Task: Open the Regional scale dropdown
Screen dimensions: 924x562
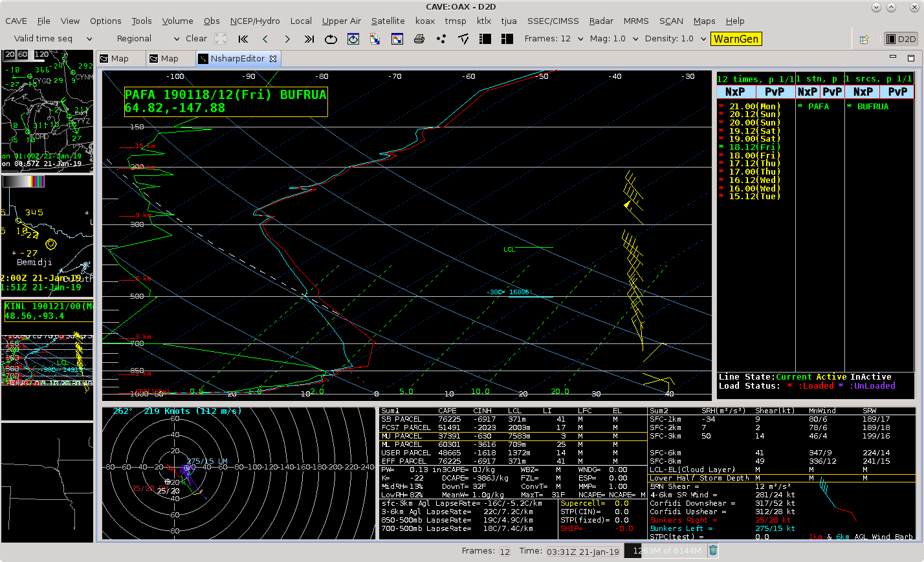Action: coord(148,39)
